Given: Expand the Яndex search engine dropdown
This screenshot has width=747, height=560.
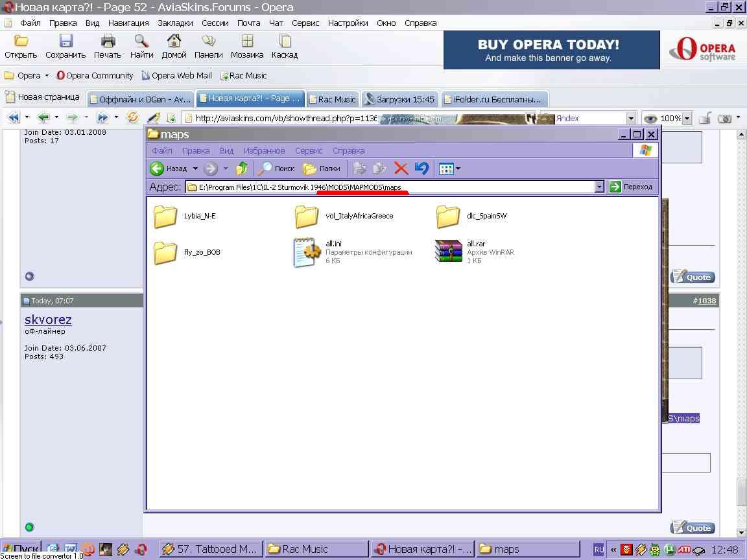Looking at the screenshot, I should click(631, 119).
